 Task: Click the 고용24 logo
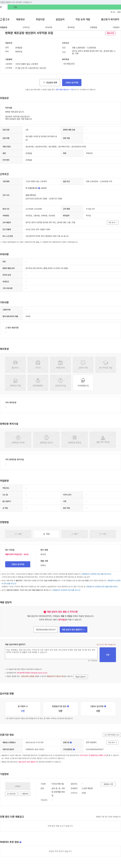(5, 20)
